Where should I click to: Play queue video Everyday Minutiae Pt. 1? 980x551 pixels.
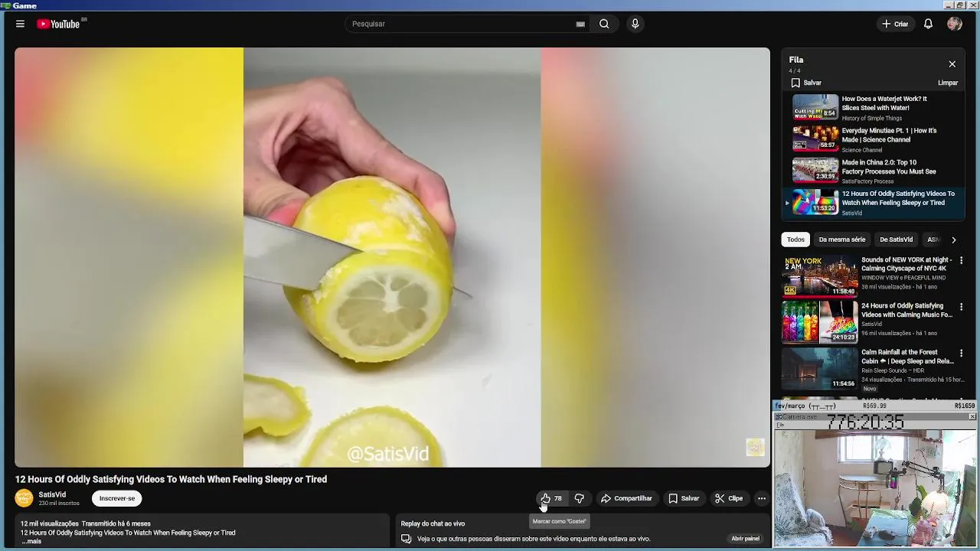point(873,139)
